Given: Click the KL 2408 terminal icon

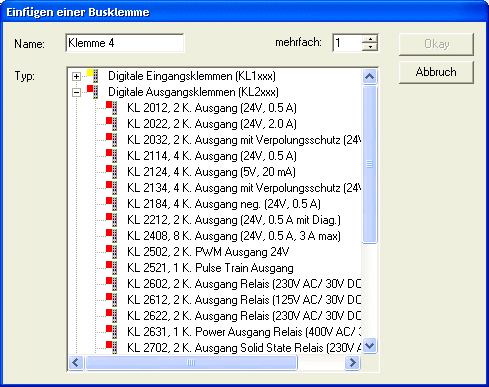Looking at the screenshot, I should (112, 236).
